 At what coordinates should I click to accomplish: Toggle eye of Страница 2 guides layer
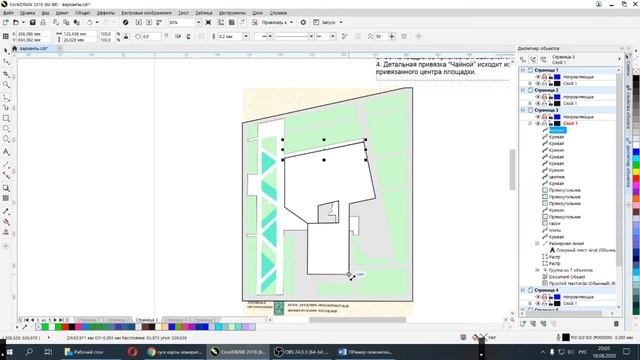(x=538, y=97)
